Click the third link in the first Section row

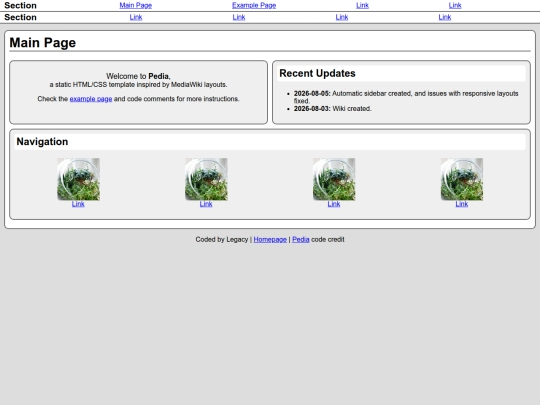pos(362,5)
